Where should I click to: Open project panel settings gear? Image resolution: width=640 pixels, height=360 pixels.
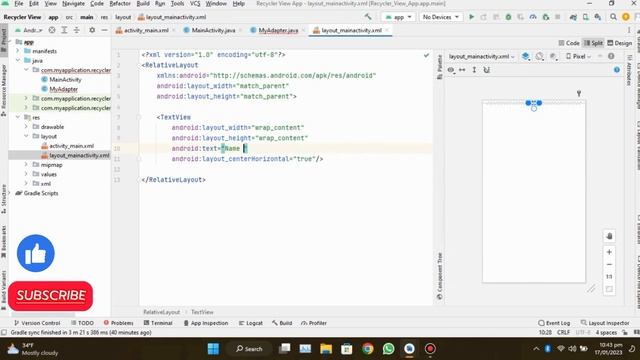click(x=92, y=30)
